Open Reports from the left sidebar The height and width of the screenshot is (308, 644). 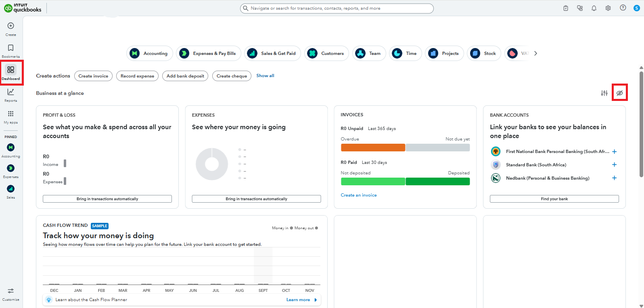11,95
